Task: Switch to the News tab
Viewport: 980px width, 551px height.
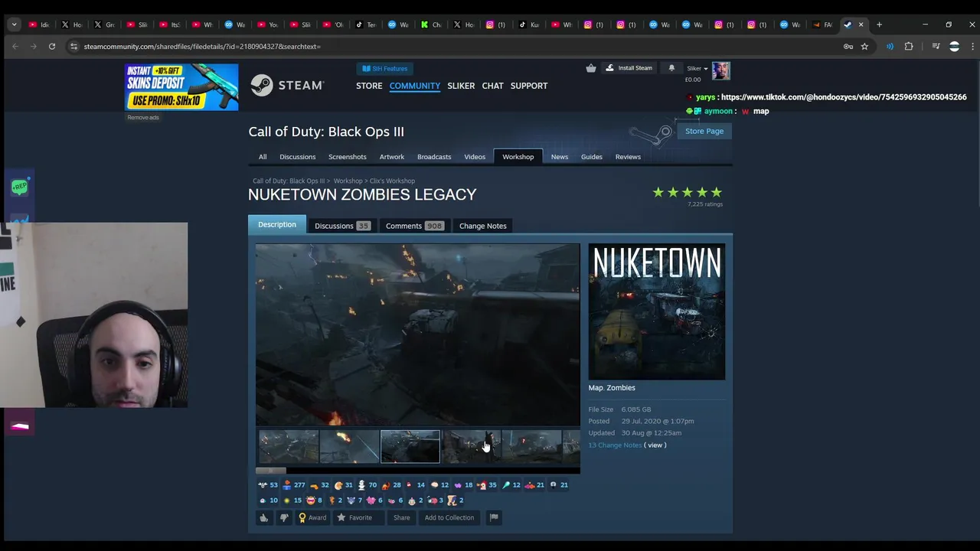Action: point(560,157)
